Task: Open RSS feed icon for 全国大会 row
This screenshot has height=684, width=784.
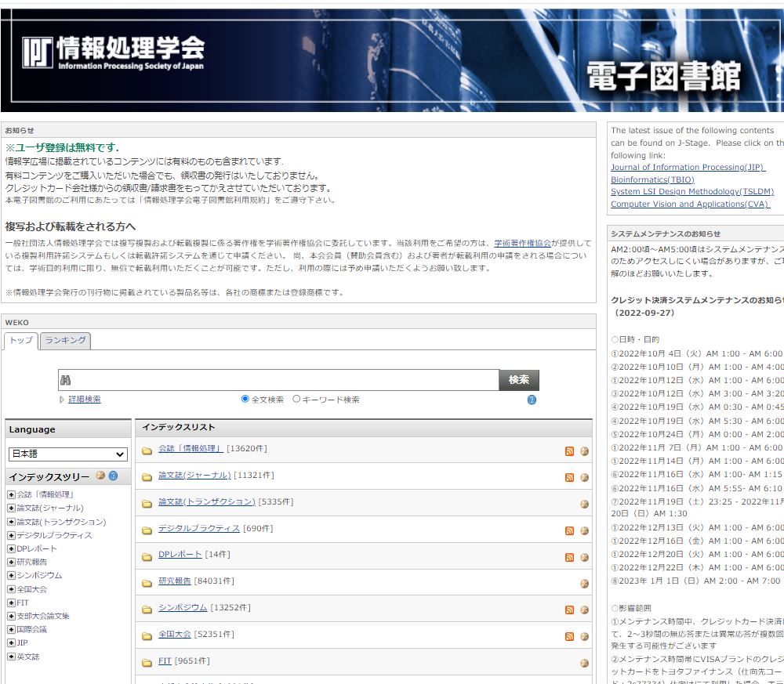Action: pyautogui.click(x=569, y=636)
